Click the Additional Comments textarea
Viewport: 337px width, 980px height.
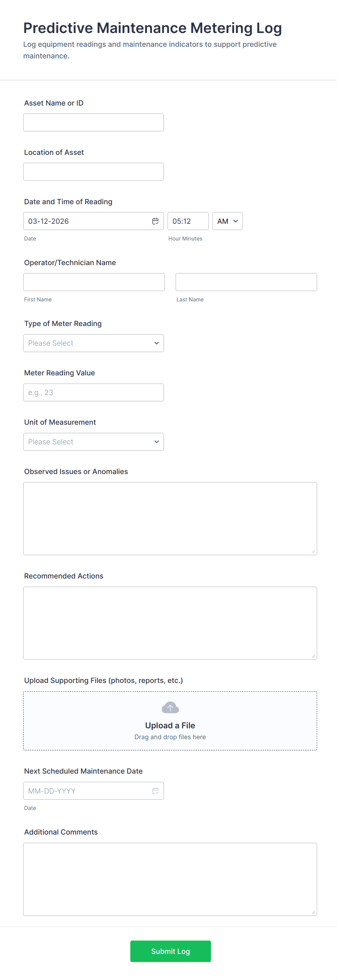click(170, 879)
